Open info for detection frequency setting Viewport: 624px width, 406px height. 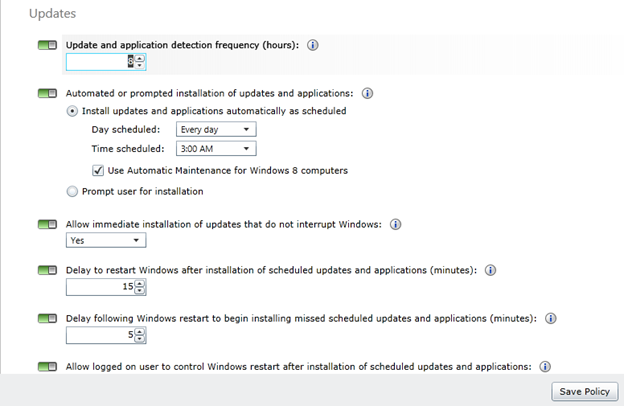click(x=313, y=45)
